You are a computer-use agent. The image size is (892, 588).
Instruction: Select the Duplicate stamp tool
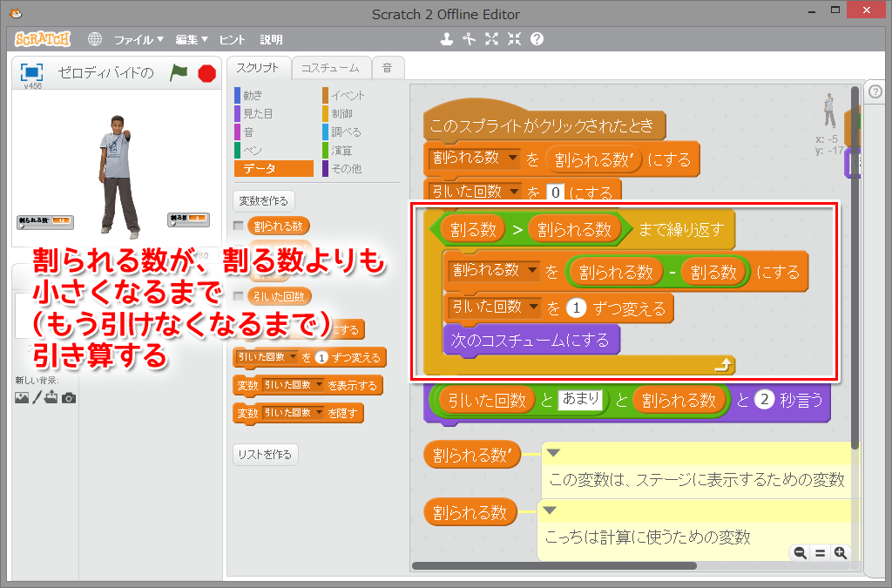click(447, 39)
